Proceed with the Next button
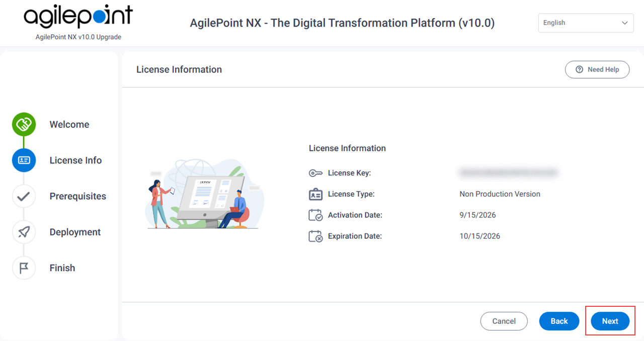This screenshot has height=341, width=644. tap(610, 321)
